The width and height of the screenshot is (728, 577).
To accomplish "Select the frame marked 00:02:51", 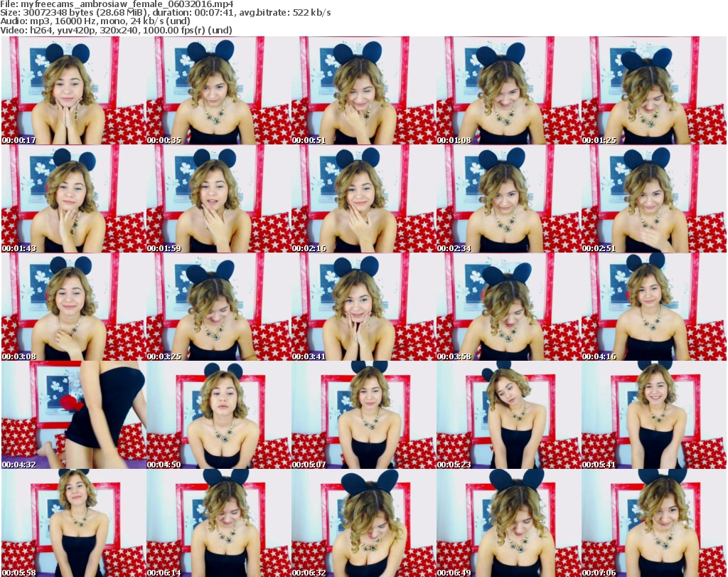I will [x=653, y=199].
